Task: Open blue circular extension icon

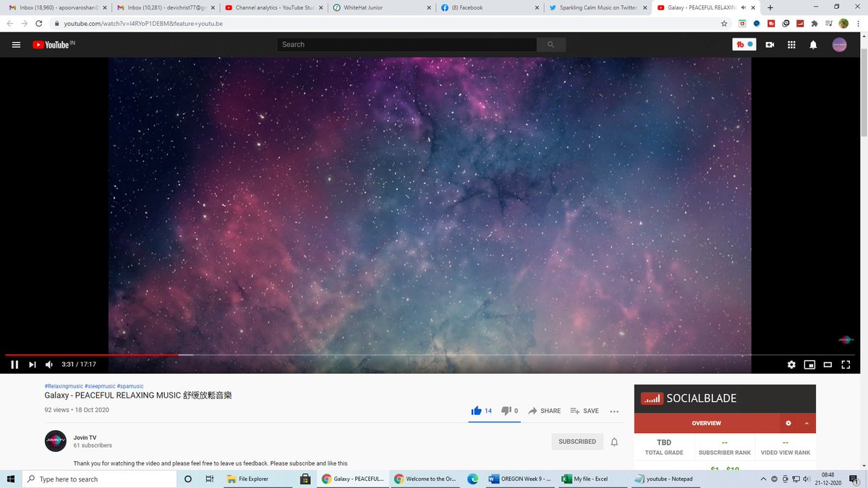Action: (757, 23)
